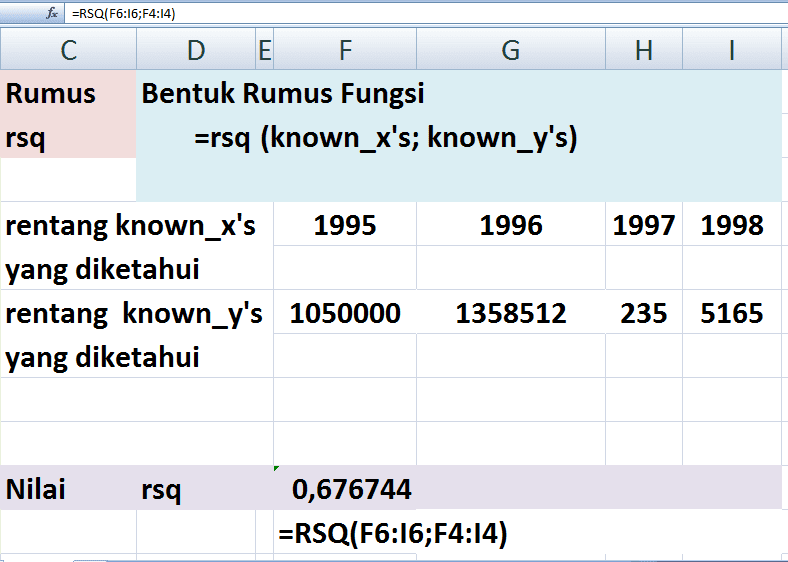The width and height of the screenshot is (788, 562).
Task: Select the cell with 1996
Action: (x=511, y=225)
